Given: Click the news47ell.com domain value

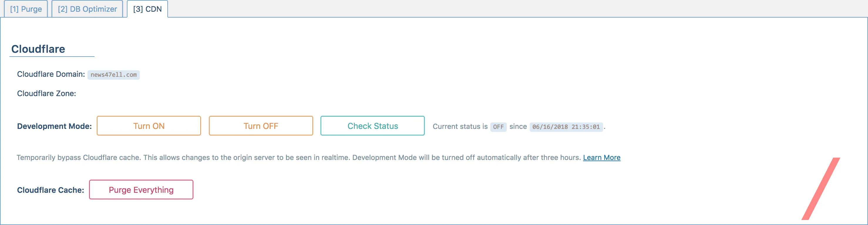Looking at the screenshot, I should 114,75.
